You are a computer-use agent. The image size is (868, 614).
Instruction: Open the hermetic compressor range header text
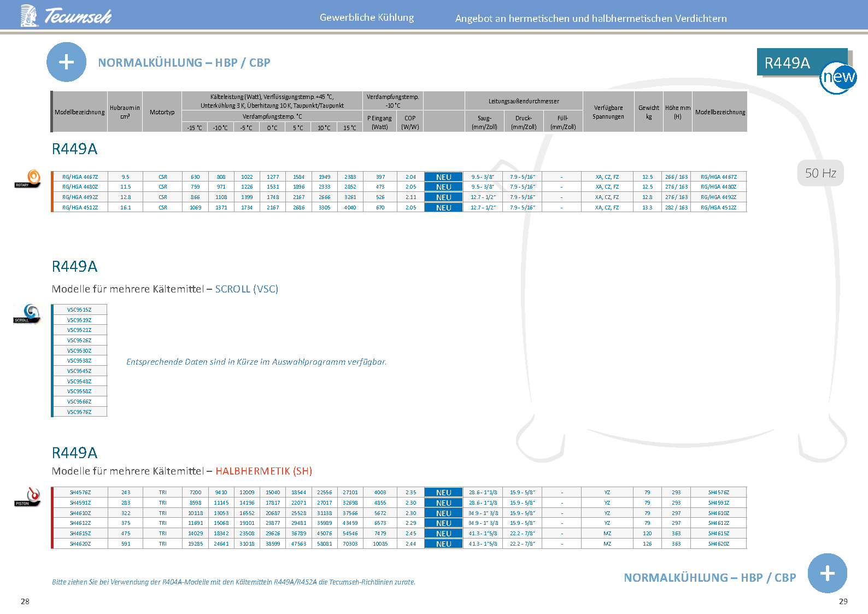[590, 19]
